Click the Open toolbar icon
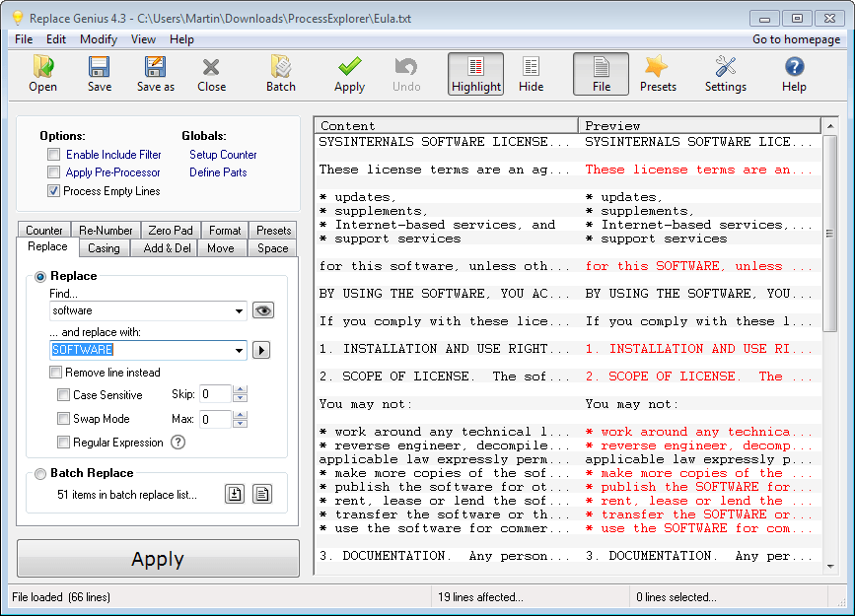The image size is (855, 616). tap(43, 74)
